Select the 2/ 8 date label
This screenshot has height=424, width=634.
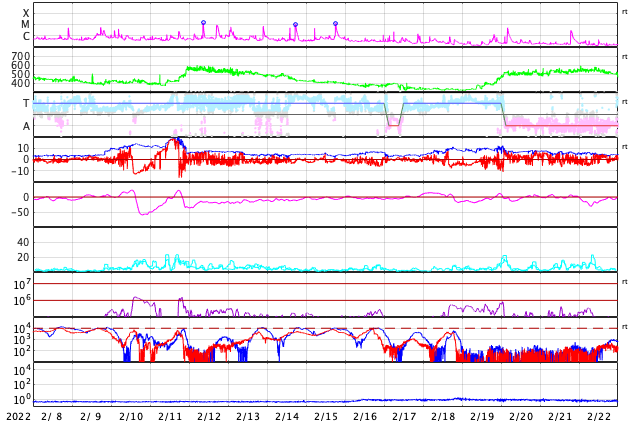click(x=53, y=417)
